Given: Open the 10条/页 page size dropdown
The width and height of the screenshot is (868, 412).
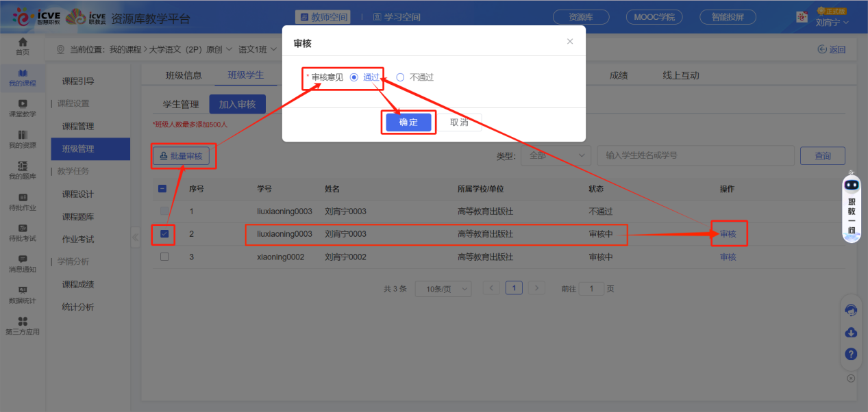Looking at the screenshot, I should [x=443, y=288].
